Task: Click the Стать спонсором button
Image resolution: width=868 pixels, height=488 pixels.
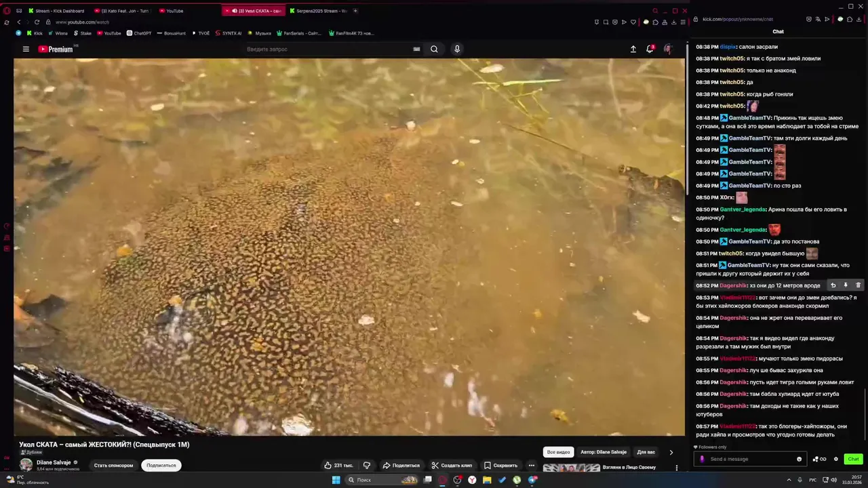Action: pos(113,466)
